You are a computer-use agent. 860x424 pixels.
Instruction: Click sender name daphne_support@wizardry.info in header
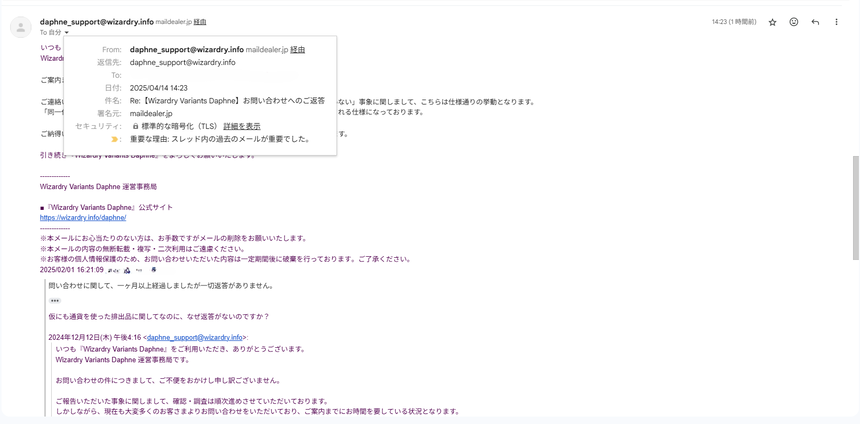97,22
